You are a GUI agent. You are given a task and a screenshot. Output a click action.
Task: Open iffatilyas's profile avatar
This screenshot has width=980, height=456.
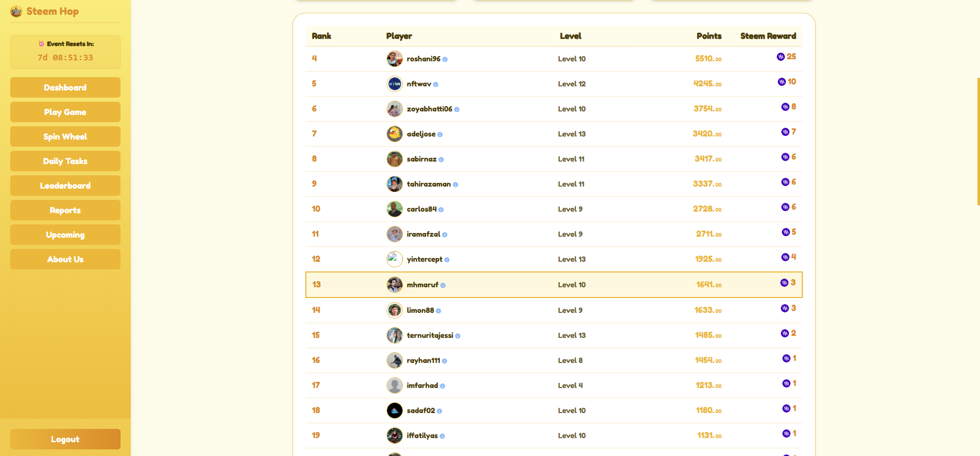(395, 436)
